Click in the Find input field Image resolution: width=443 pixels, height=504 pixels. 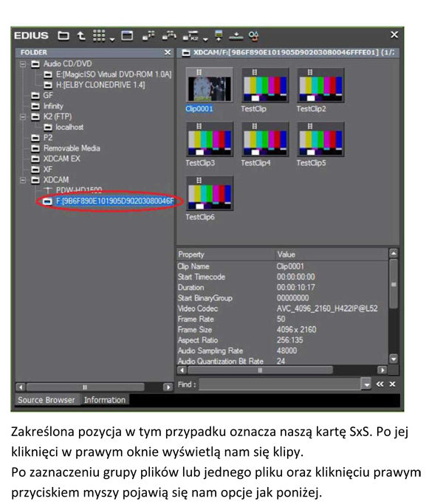[279, 384]
